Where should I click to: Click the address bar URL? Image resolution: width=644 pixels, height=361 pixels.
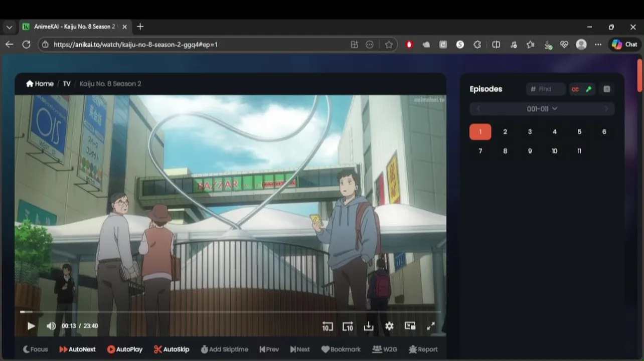pyautogui.click(x=135, y=45)
